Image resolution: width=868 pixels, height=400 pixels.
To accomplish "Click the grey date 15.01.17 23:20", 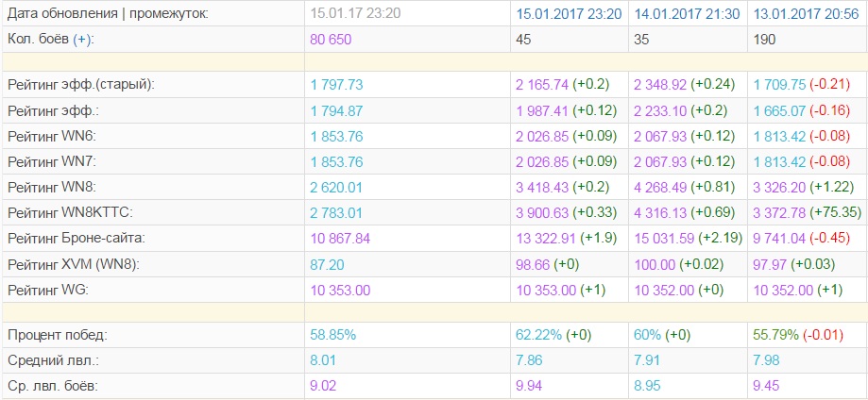I will tap(355, 14).
